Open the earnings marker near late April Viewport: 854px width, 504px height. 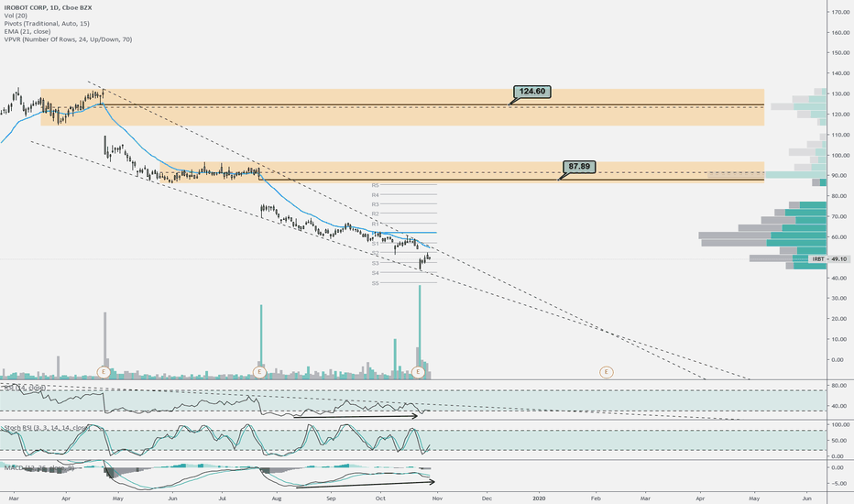tap(104, 372)
